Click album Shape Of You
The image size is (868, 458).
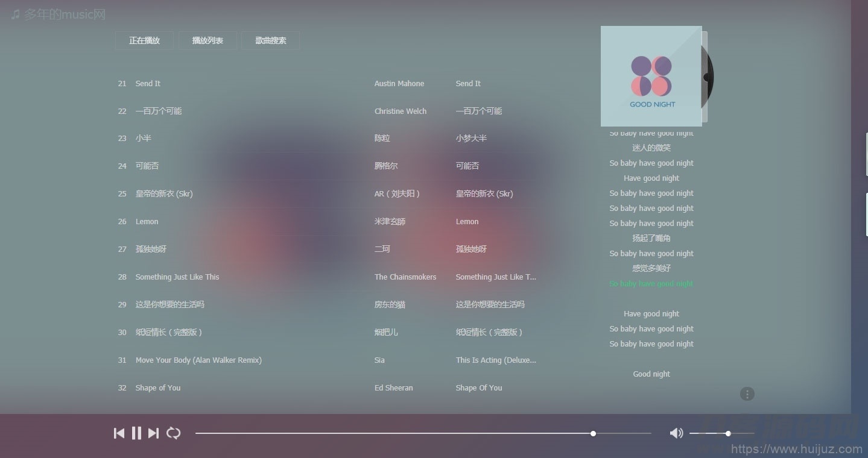(479, 388)
